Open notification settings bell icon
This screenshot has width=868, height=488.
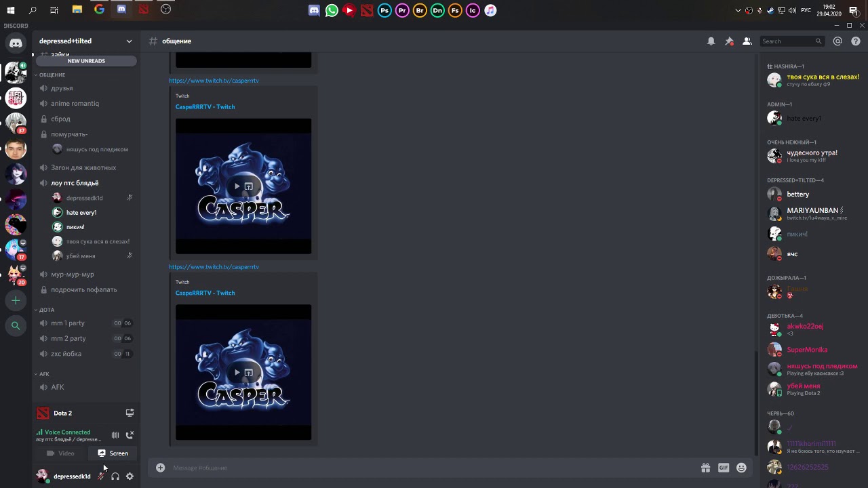tap(711, 41)
